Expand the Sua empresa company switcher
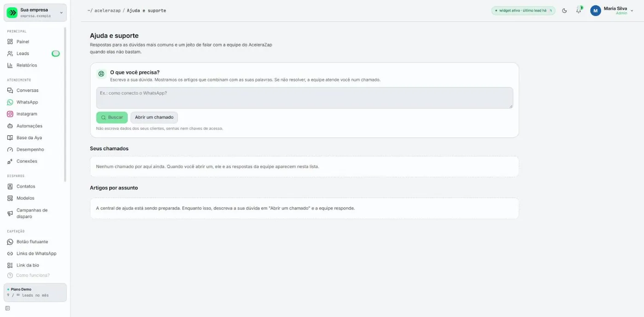The width and height of the screenshot is (644, 317). (35, 12)
